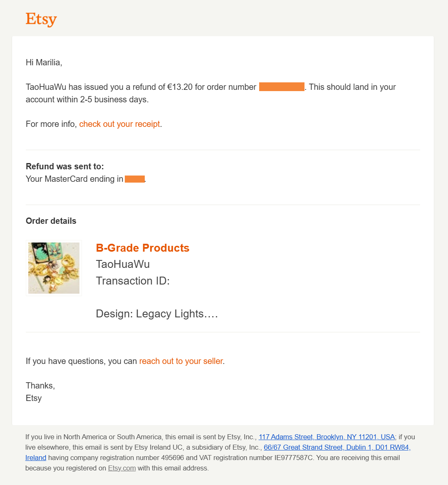Click the TaoHuaWu shop name under product title
The height and width of the screenshot is (485, 448).
click(123, 264)
